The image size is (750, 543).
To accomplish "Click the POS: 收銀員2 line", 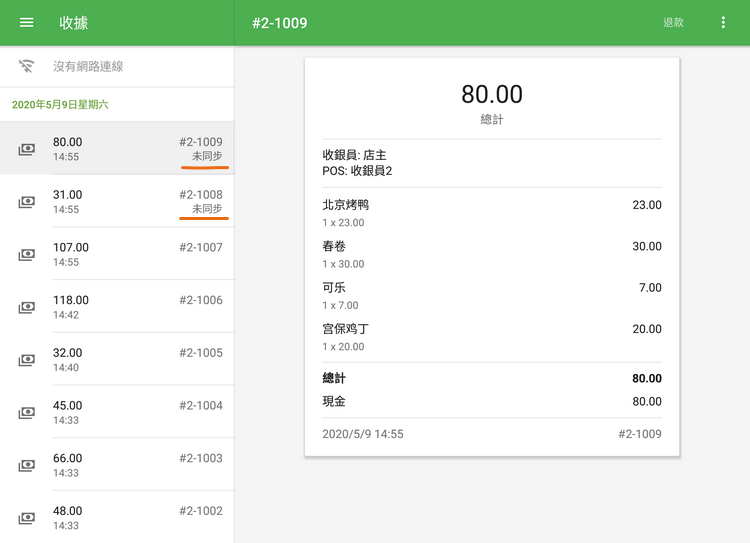I will (357, 171).
